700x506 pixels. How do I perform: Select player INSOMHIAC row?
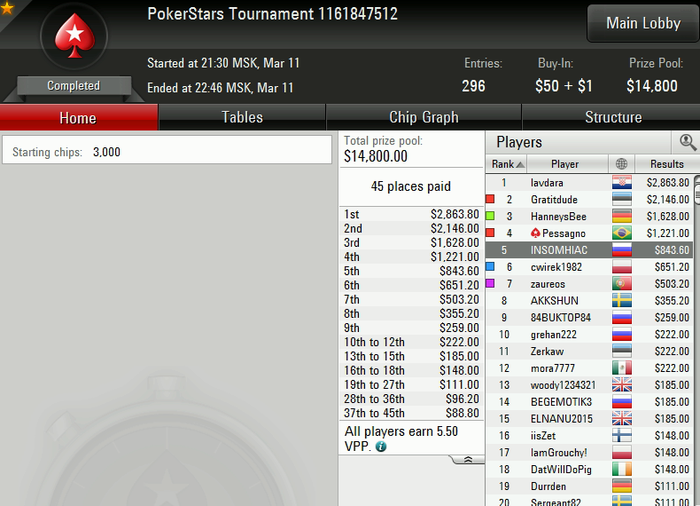(589, 250)
